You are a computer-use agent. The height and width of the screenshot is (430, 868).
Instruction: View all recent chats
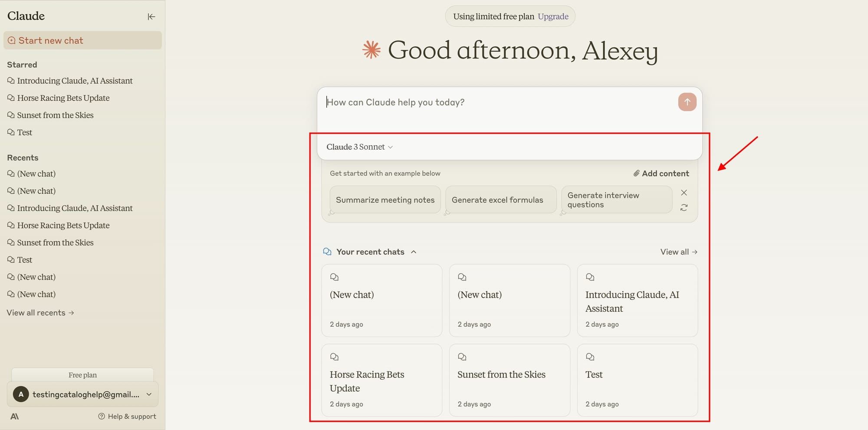coord(678,252)
